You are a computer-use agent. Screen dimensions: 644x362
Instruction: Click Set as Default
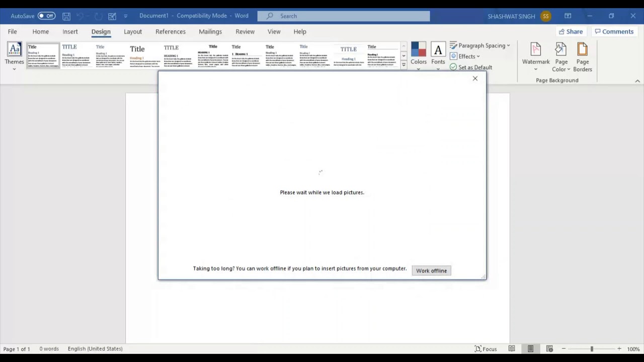471,67
